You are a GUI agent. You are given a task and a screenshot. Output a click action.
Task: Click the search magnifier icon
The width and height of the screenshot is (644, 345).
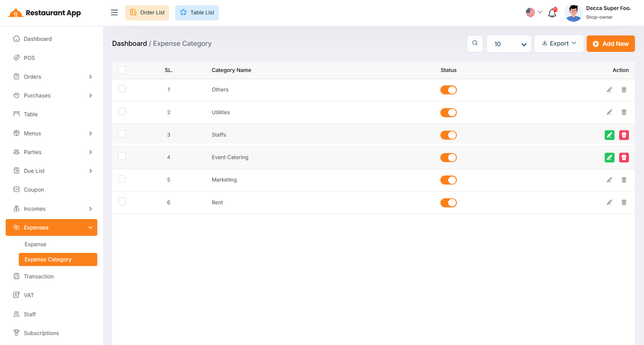pos(475,43)
